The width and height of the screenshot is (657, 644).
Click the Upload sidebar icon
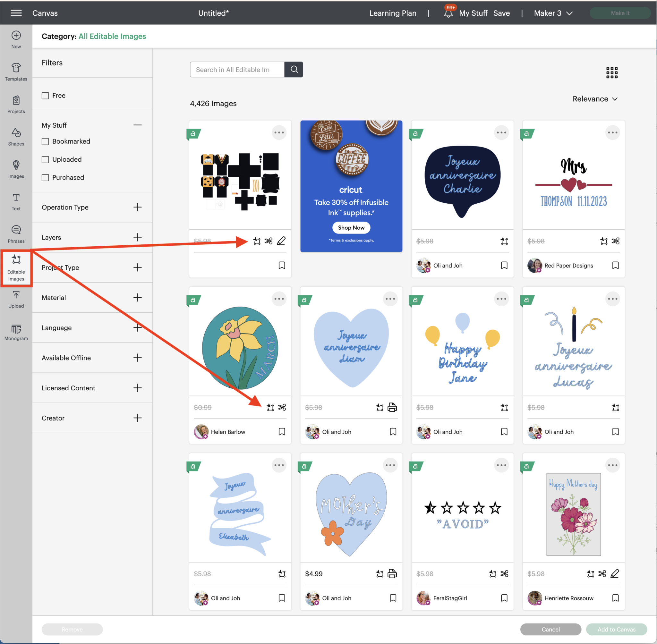[16, 299]
